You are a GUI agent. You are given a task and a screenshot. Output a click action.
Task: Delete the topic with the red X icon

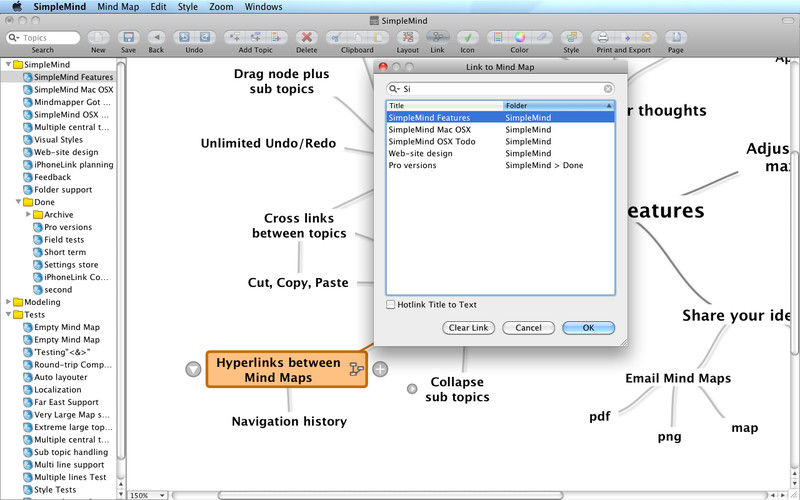(x=307, y=37)
